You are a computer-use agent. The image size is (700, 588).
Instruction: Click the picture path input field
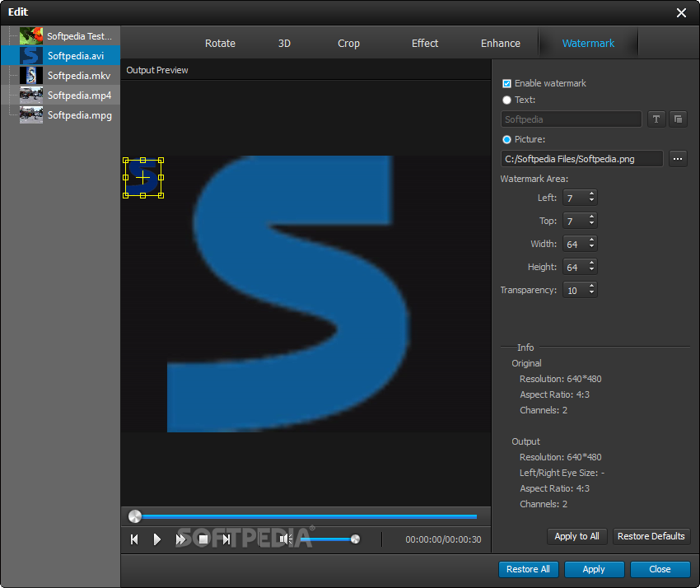point(581,159)
